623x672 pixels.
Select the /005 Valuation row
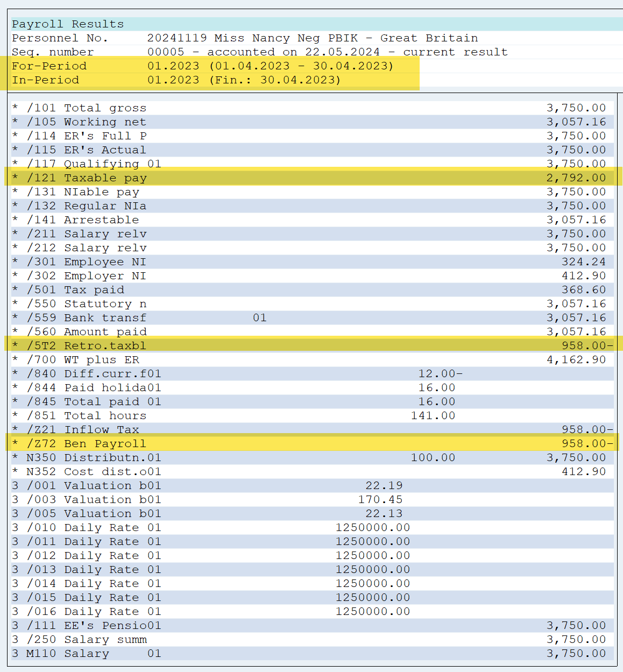click(x=312, y=514)
